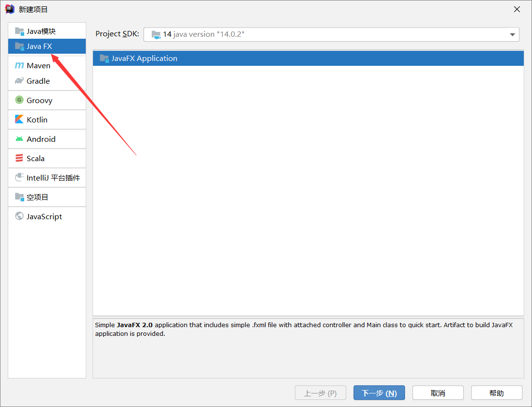The width and height of the screenshot is (532, 407).
Task: Click the Gradle elephant icon
Action: coord(19,81)
